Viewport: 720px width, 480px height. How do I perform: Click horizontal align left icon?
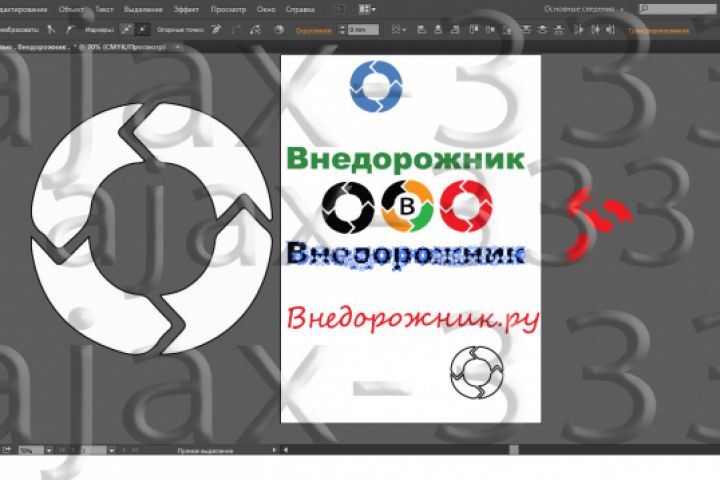tap(422, 30)
